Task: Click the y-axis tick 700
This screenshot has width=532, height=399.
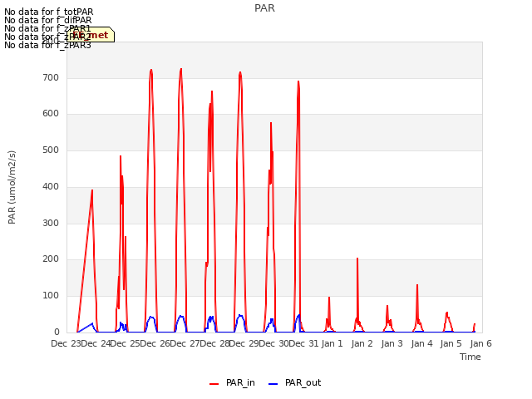Action: point(51,77)
